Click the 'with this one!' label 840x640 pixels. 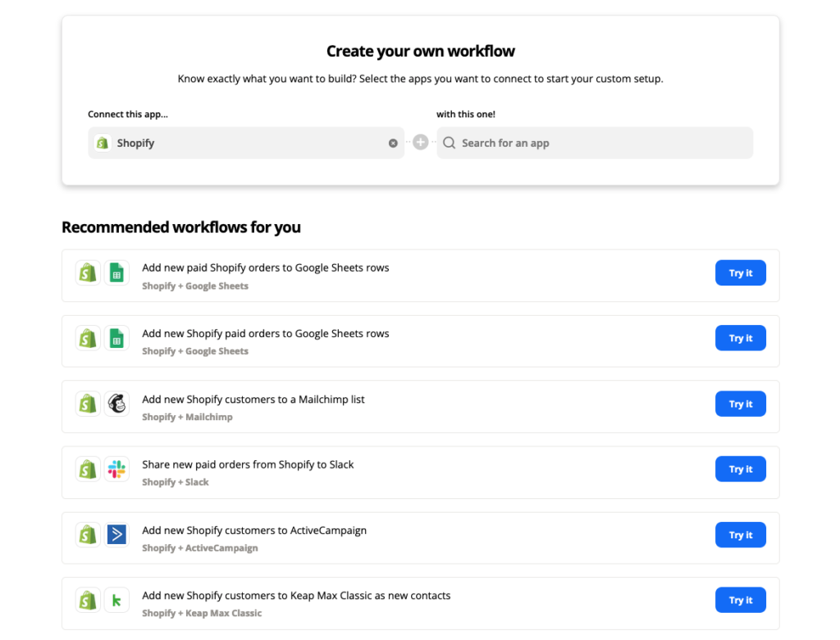point(466,114)
